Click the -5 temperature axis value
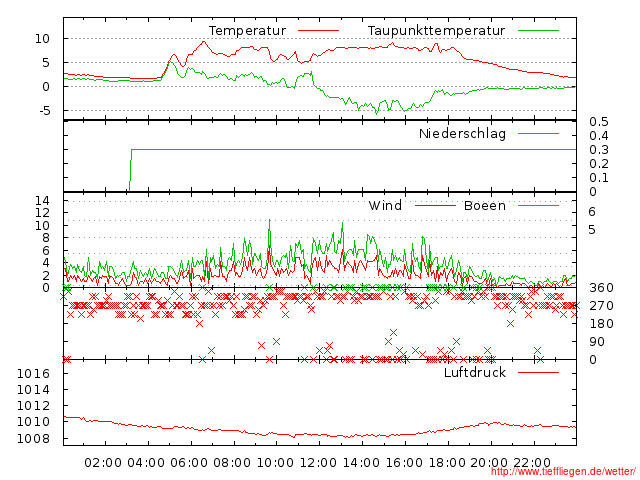Image resolution: width=640 pixels, height=480 pixels. 44,111
